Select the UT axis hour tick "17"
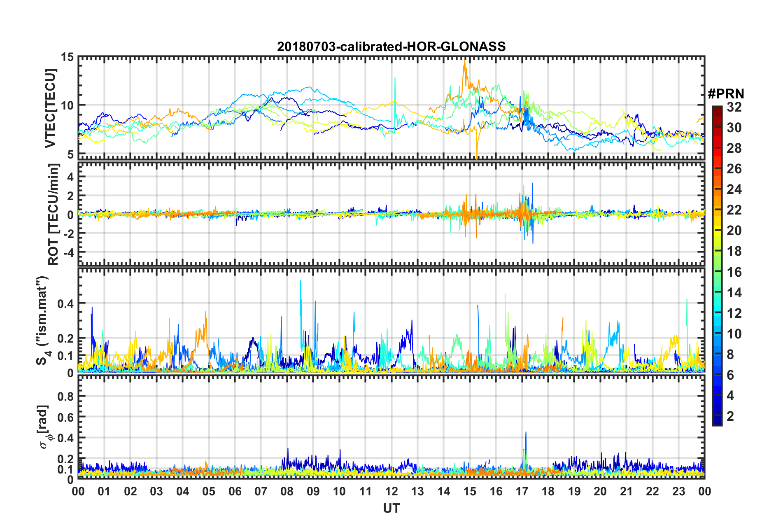Image resolution: width=783 pixels, height=532 pixels. tap(522, 491)
